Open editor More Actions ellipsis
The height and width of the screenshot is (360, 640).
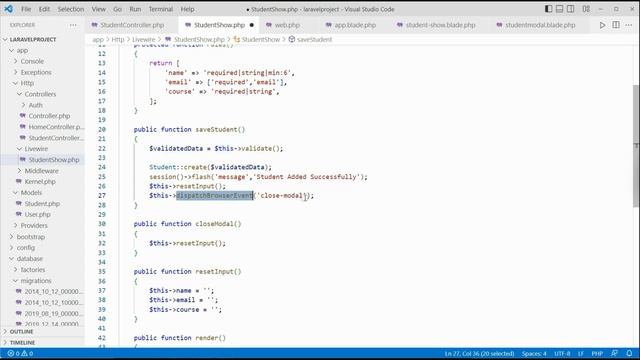tap(629, 25)
